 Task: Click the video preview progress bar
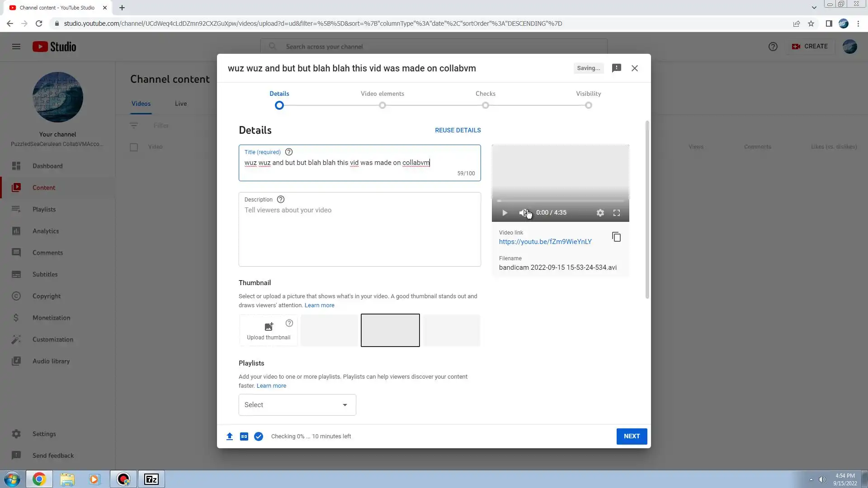tap(561, 201)
